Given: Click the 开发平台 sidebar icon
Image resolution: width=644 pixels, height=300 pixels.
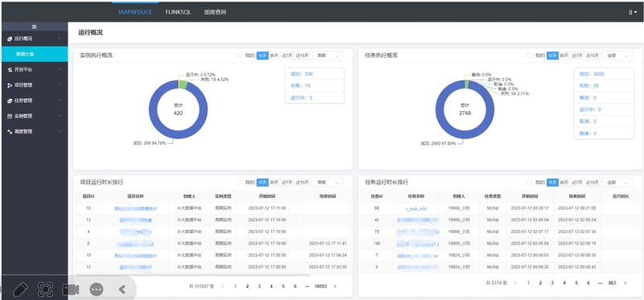Looking at the screenshot, I should click(10, 70).
